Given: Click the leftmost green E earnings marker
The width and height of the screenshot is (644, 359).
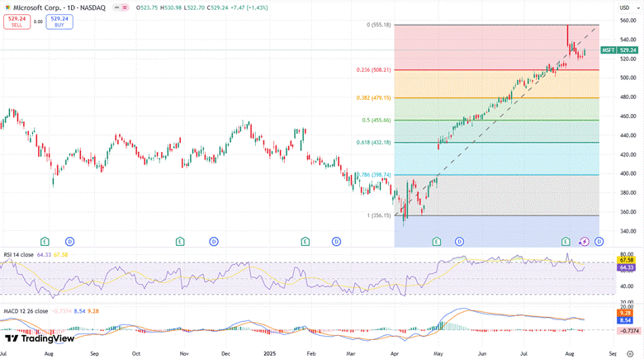Looking at the screenshot, I should pos(45,241).
